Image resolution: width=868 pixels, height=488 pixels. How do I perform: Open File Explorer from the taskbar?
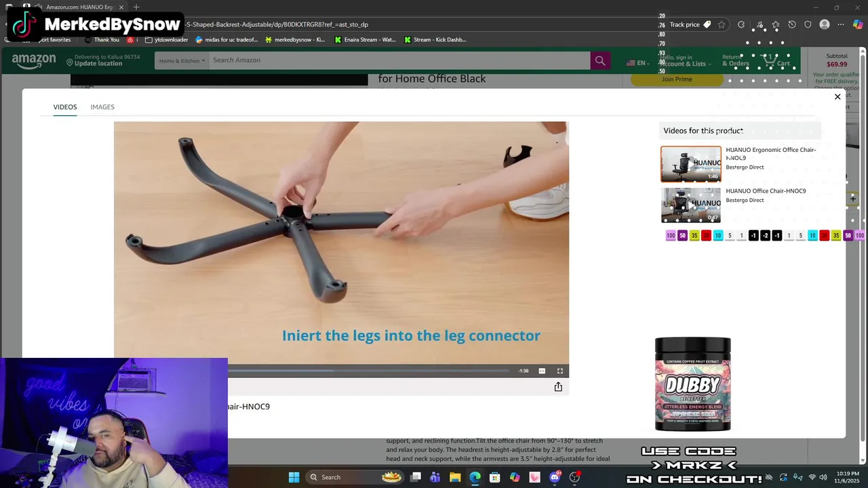pos(455,477)
